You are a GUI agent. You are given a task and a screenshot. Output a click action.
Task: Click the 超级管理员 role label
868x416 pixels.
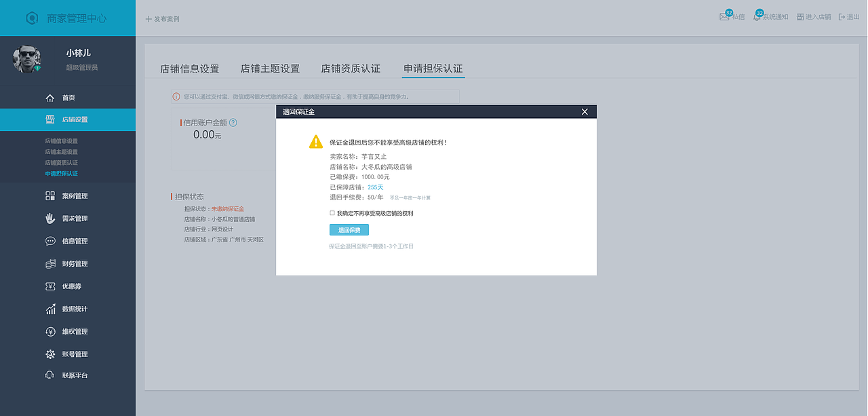[82, 67]
